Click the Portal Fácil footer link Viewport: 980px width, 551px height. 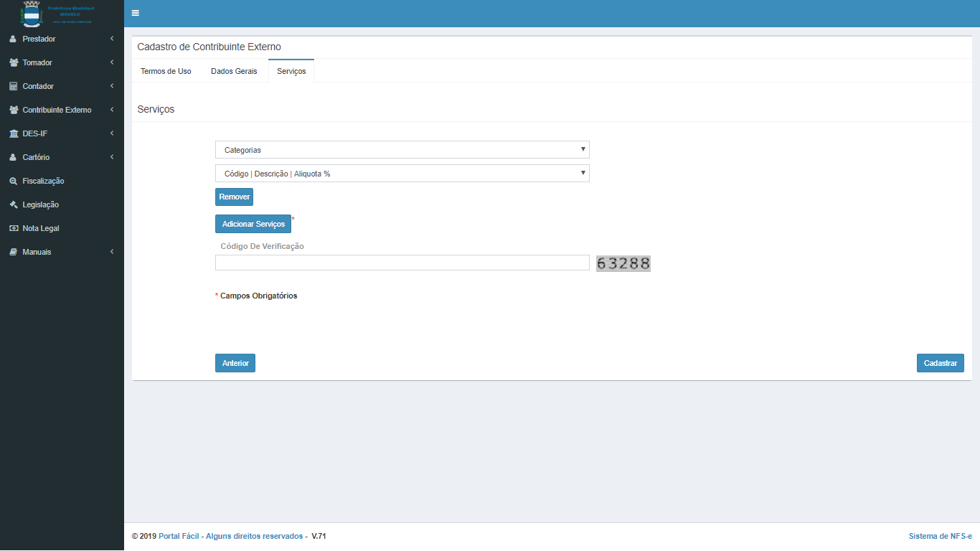[179, 536]
